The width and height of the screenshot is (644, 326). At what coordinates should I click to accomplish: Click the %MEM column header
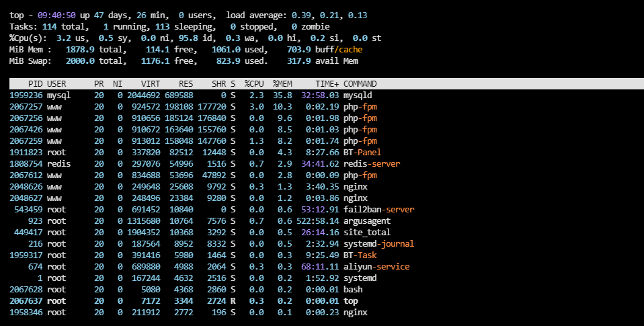click(282, 84)
